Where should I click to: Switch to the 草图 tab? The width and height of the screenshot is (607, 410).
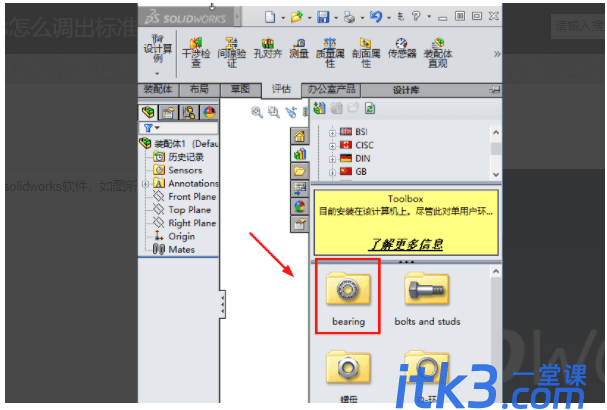240,90
